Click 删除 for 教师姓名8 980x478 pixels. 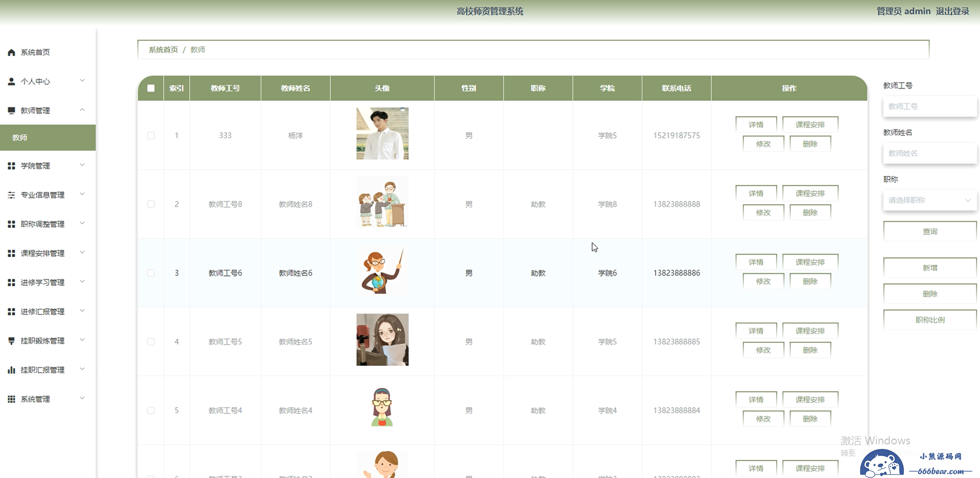click(x=810, y=213)
